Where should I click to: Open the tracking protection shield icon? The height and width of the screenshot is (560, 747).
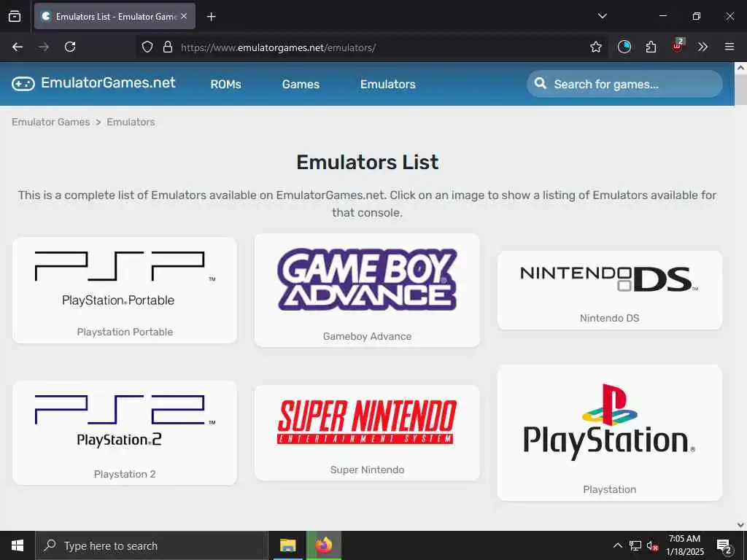click(147, 47)
